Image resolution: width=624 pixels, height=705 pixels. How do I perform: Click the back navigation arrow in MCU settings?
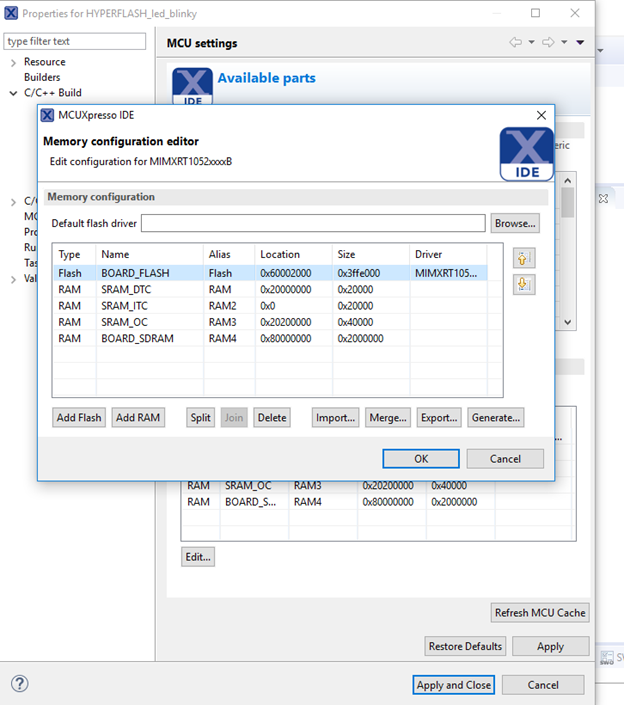pos(515,42)
